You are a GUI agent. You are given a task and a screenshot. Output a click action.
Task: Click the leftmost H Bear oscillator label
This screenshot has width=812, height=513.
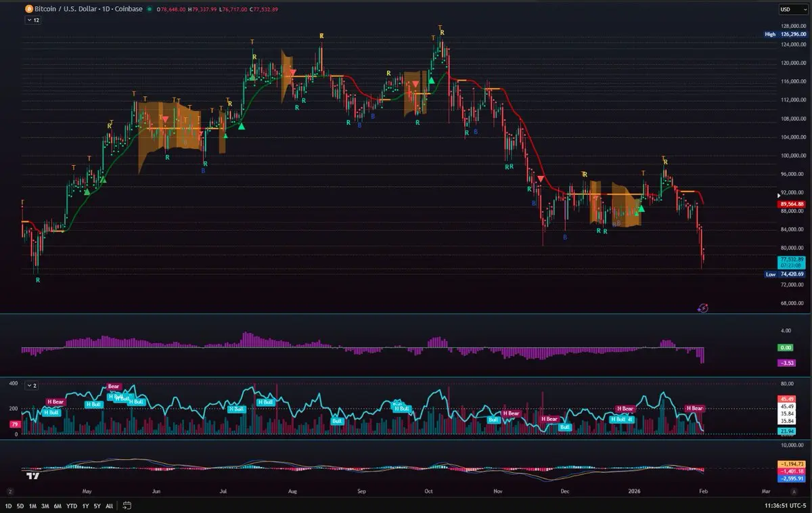click(x=55, y=402)
